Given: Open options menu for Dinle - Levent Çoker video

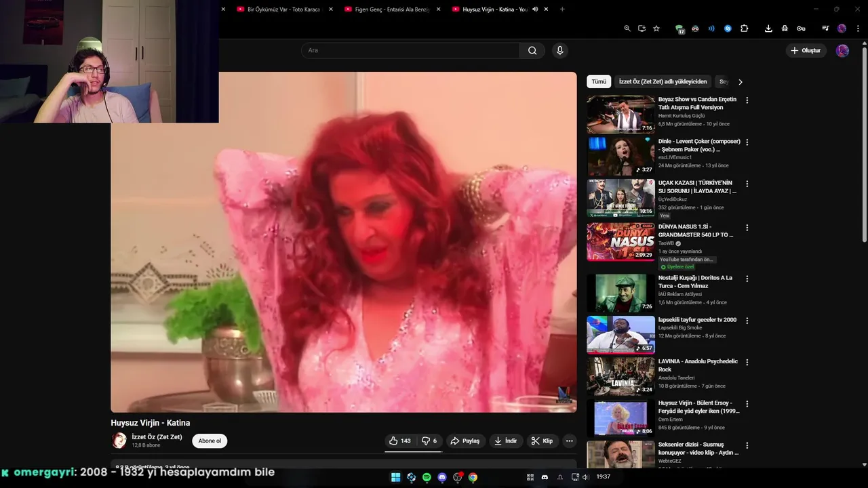Looking at the screenshot, I should (747, 142).
